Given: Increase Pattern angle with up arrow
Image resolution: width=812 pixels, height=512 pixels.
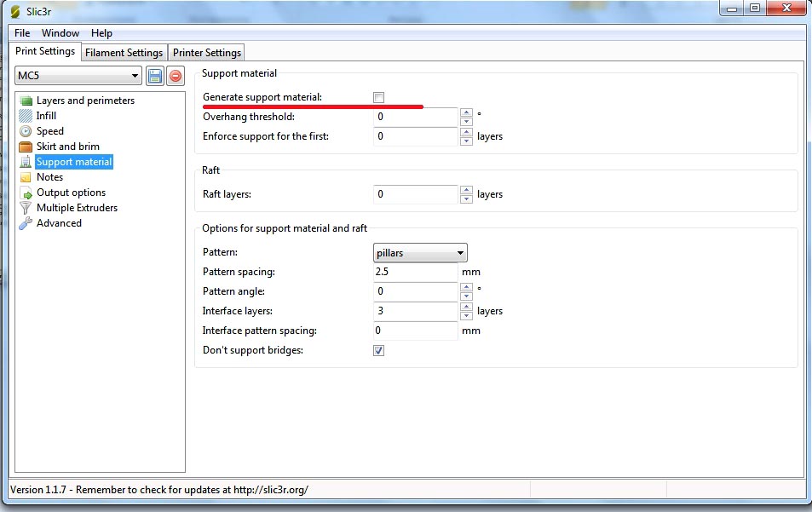Looking at the screenshot, I should [466, 287].
